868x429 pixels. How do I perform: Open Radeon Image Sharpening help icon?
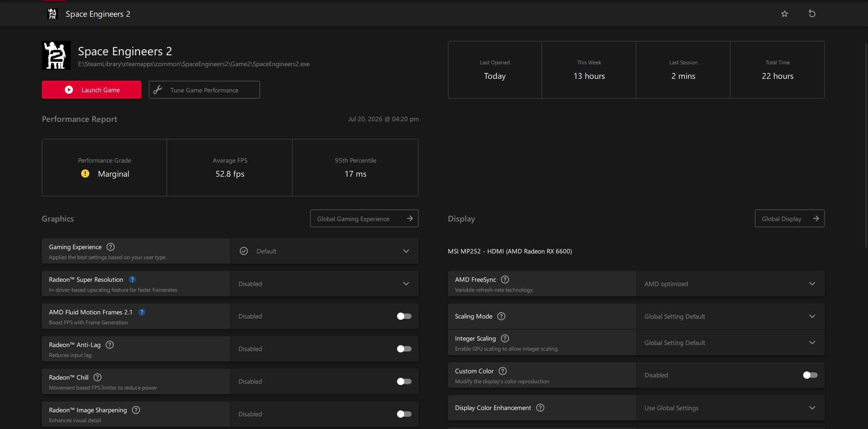136,410
